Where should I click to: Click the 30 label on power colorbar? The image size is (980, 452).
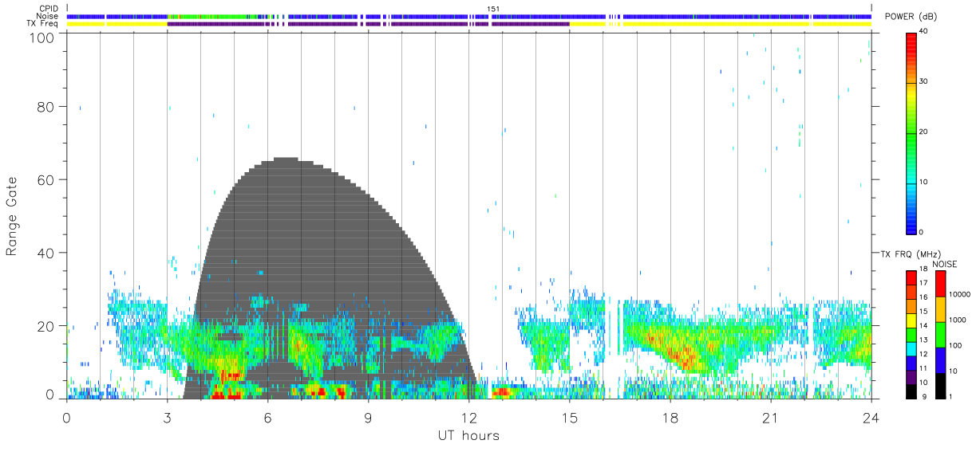(924, 81)
